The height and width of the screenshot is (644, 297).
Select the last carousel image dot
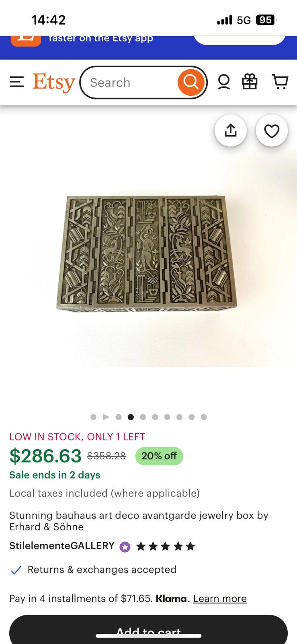pos(204,417)
